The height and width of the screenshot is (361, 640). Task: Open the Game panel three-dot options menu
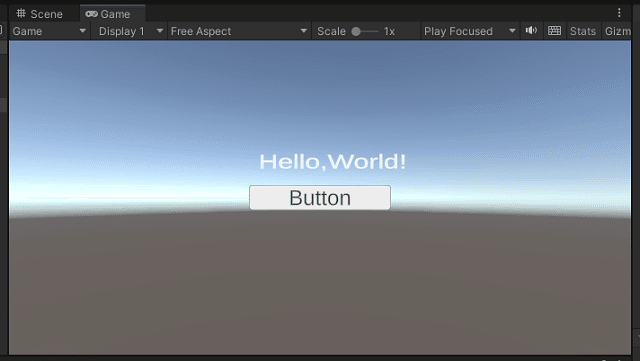(x=619, y=13)
